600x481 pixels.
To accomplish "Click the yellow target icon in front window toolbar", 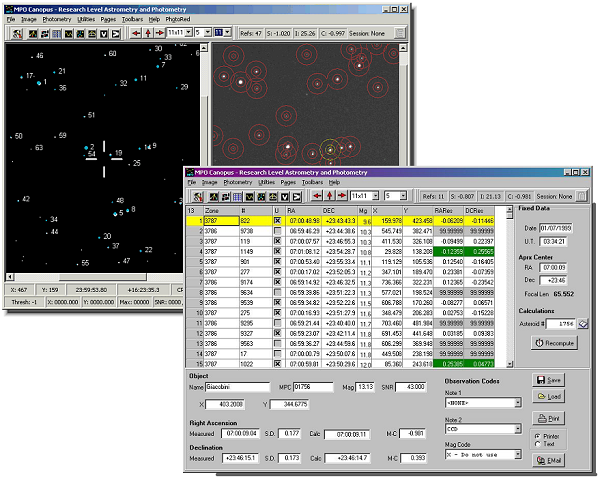I will tap(273, 197).
